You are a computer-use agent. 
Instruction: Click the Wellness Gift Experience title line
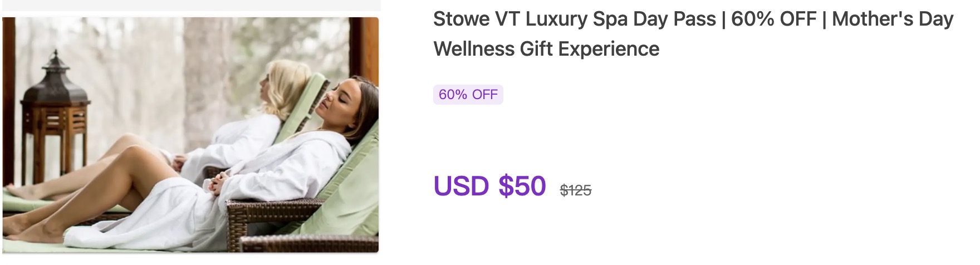[x=546, y=49]
